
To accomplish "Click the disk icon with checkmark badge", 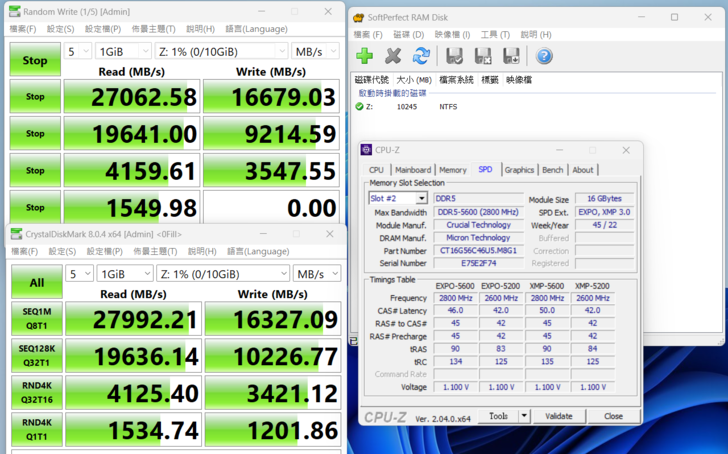I will point(454,57).
